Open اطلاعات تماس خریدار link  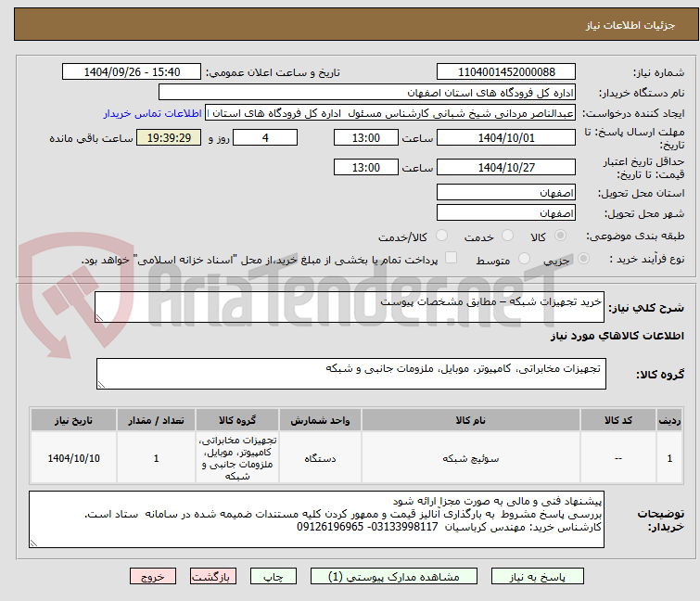coord(153,113)
